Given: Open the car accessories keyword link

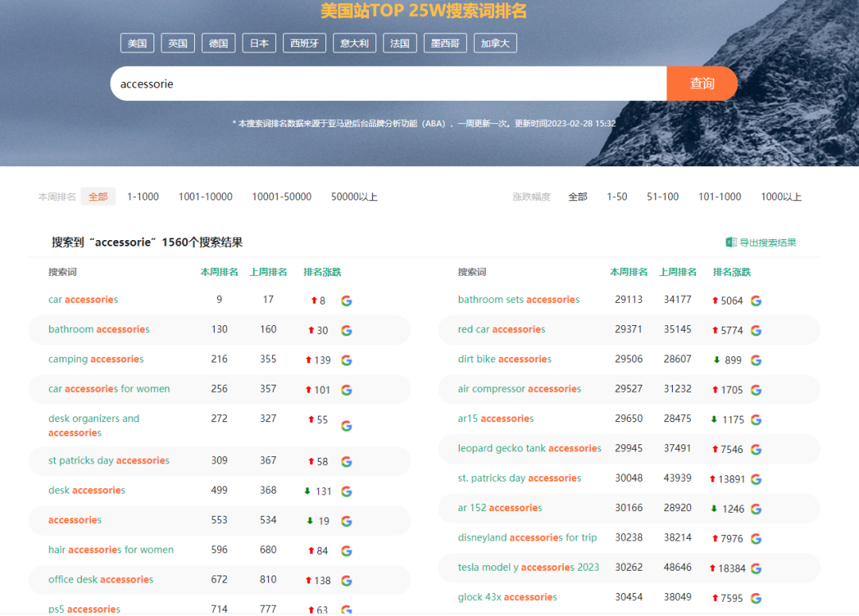Looking at the screenshot, I should pyautogui.click(x=84, y=300).
